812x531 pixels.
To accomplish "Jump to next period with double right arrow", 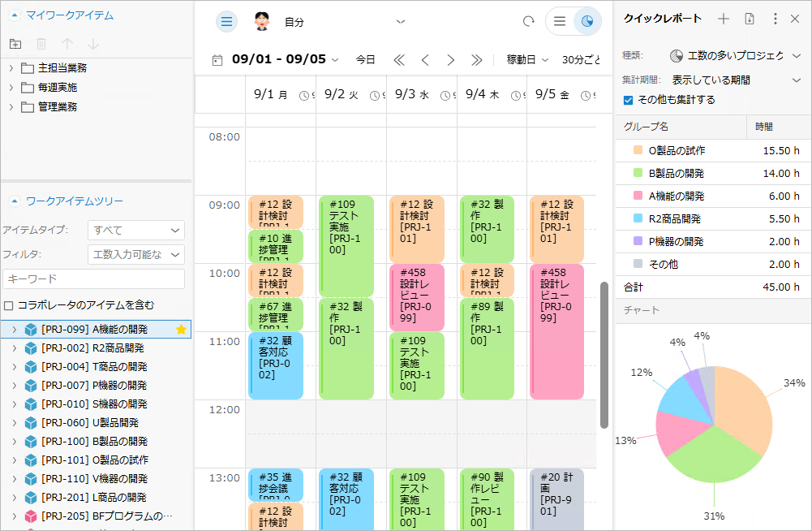I will [477, 60].
